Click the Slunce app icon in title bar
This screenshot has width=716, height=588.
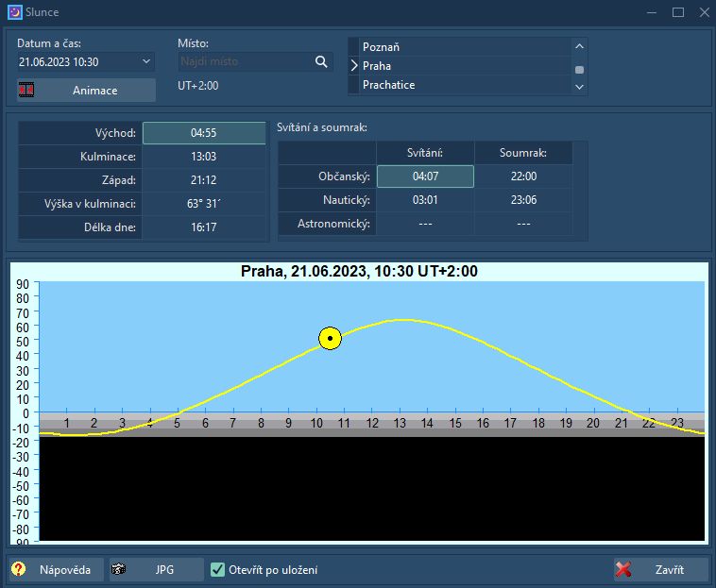pyautogui.click(x=14, y=12)
